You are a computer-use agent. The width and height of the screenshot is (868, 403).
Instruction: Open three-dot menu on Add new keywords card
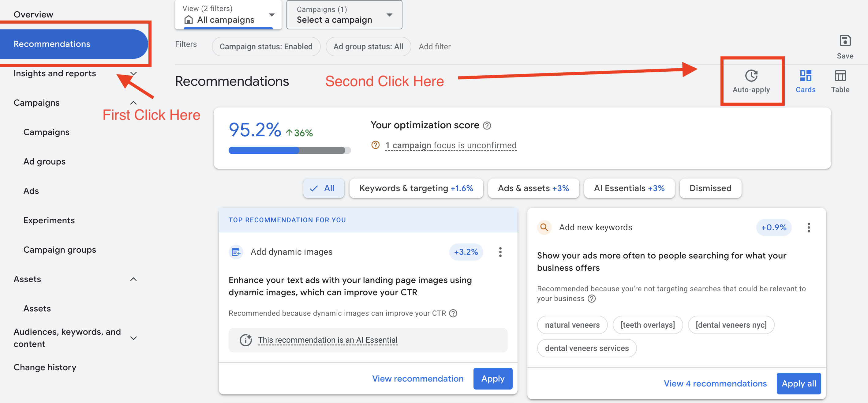pos(809,227)
